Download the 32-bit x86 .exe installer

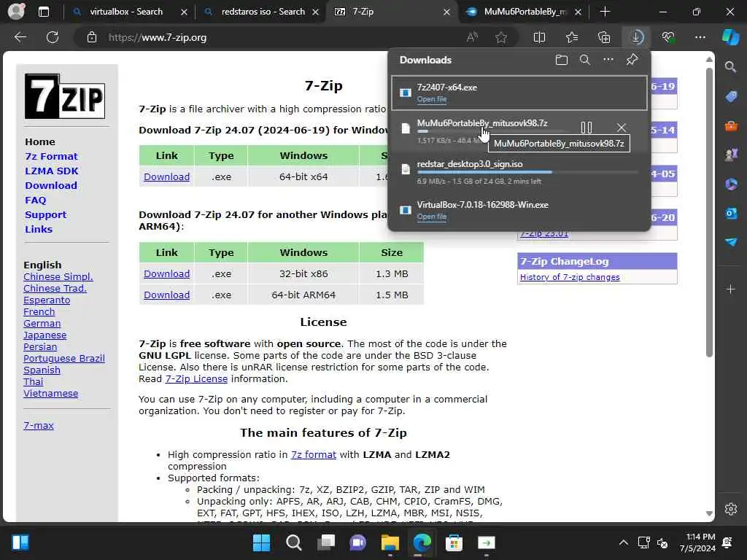click(x=167, y=274)
